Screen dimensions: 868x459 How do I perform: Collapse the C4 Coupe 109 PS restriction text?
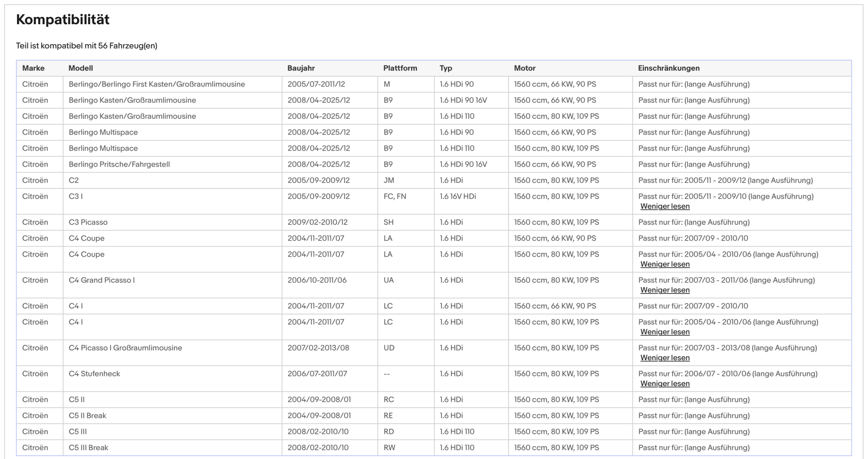point(665,264)
